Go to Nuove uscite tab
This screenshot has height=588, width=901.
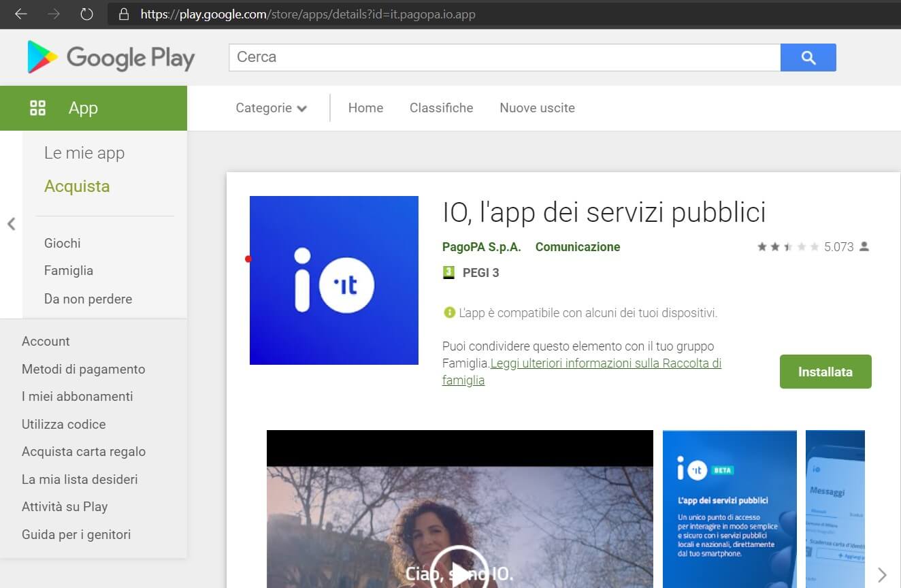537,108
